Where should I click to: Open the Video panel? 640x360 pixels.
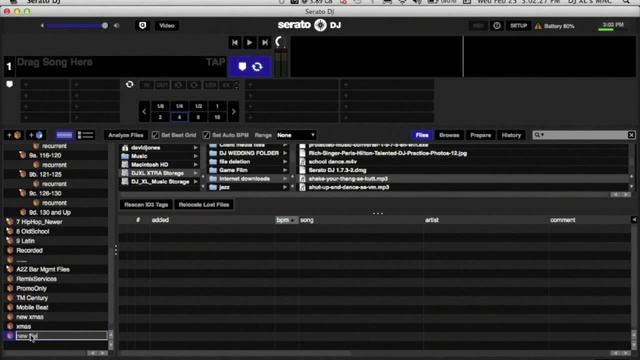pos(167,26)
